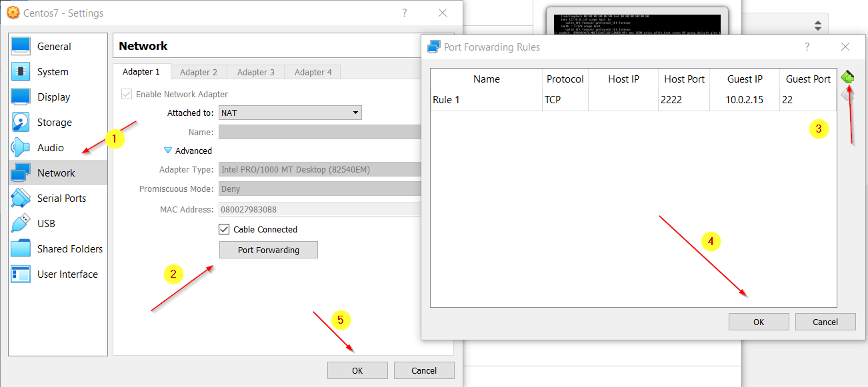The height and width of the screenshot is (387, 868).
Task: Click the Guest IP cell 10.0.2.15
Action: coord(745,100)
